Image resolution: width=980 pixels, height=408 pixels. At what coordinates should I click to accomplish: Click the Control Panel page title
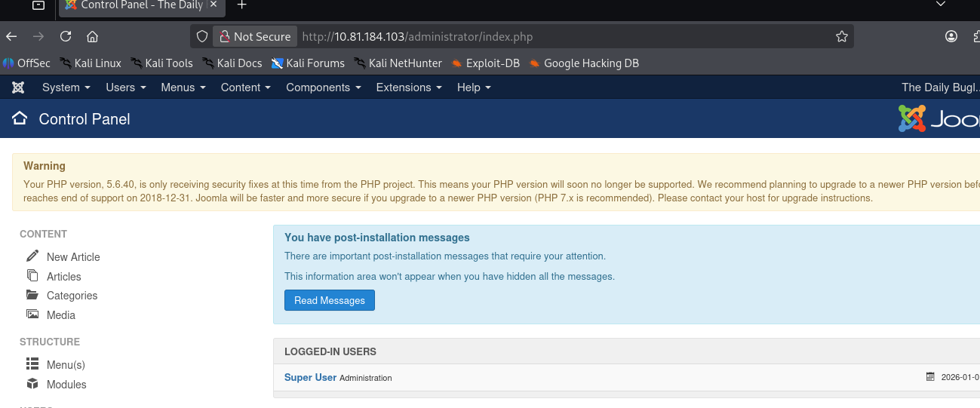pos(84,119)
